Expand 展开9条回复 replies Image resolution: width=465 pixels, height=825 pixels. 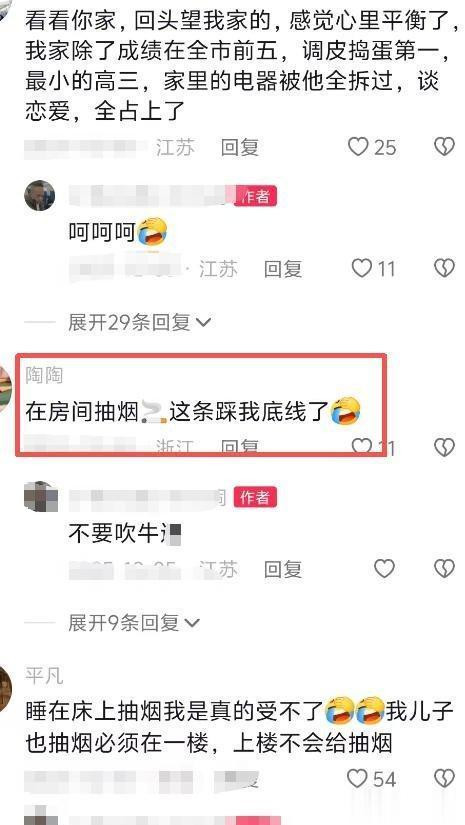click(x=134, y=623)
